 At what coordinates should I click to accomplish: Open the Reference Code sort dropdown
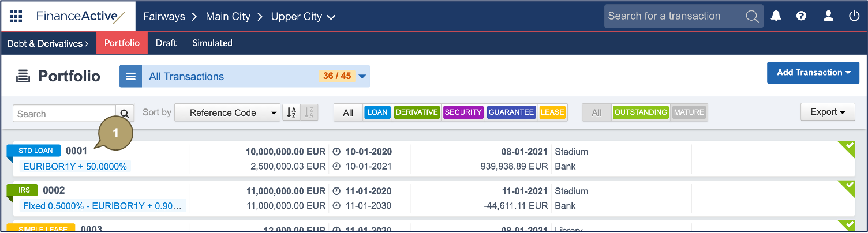click(227, 113)
